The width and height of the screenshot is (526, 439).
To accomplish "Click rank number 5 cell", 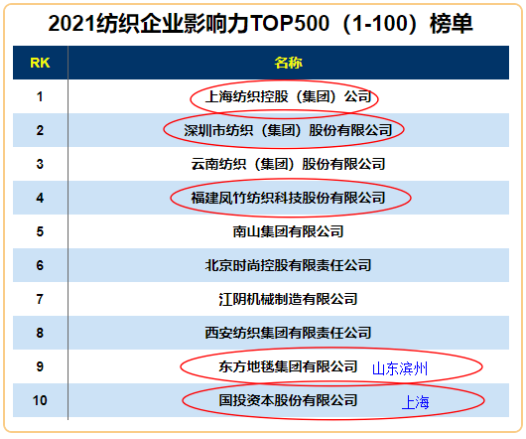I will pos(40,232).
